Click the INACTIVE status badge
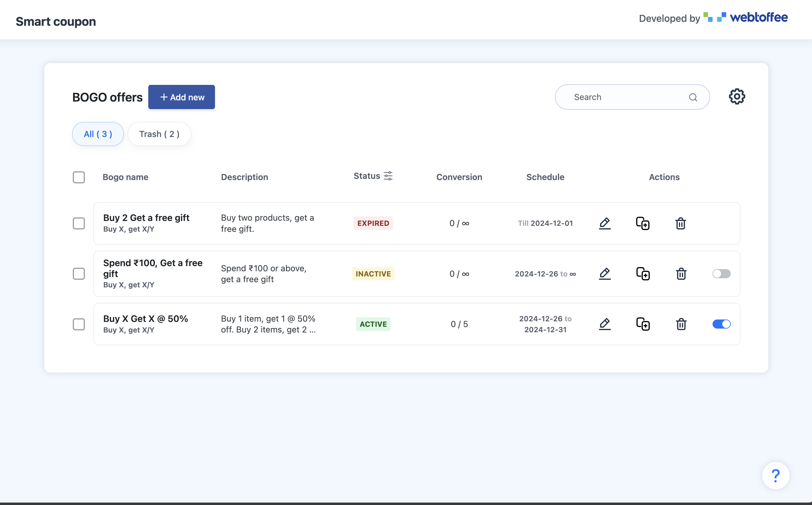Screen dimensions: 812x505 tap(373, 274)
